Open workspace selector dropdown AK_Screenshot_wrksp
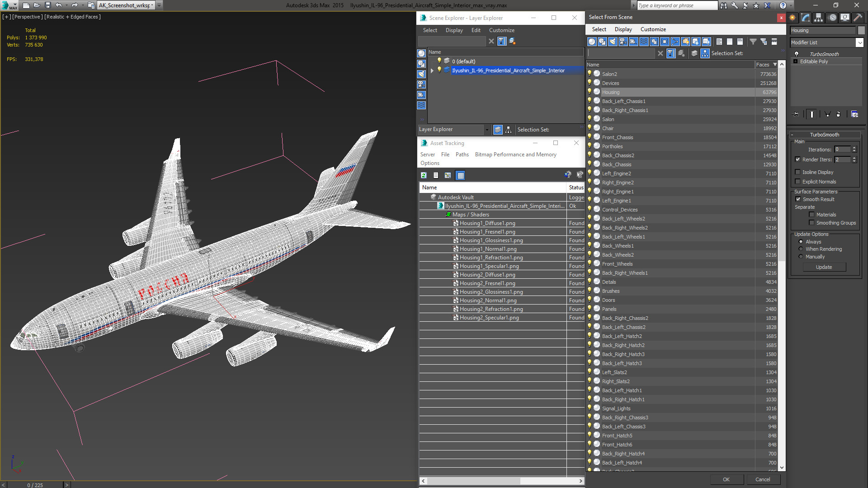This screenshot has width=868, height=488. pyautogui.click(x=152, y=5)
